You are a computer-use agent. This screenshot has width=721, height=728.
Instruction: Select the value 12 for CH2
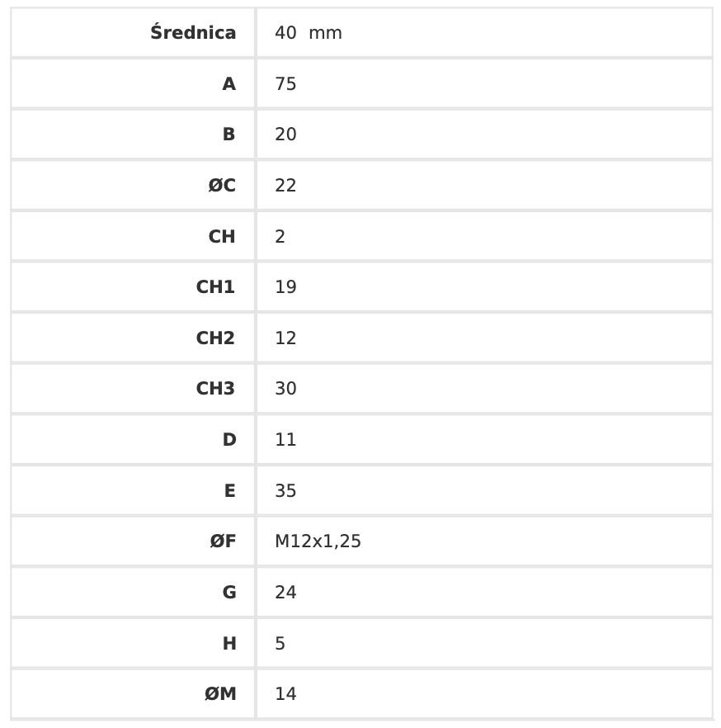point(285,338)
